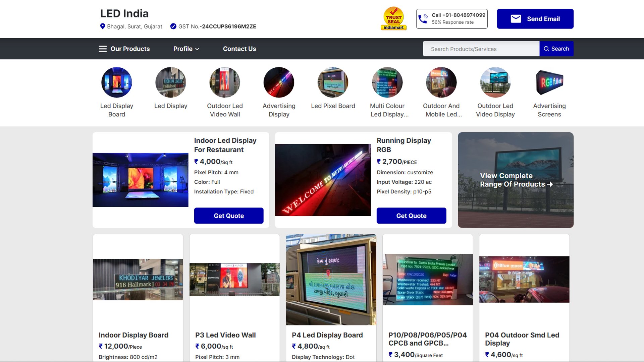Click the IndiaMART Trust Seal badge
The image size is (644, 362).
click(x=393, y=19)
